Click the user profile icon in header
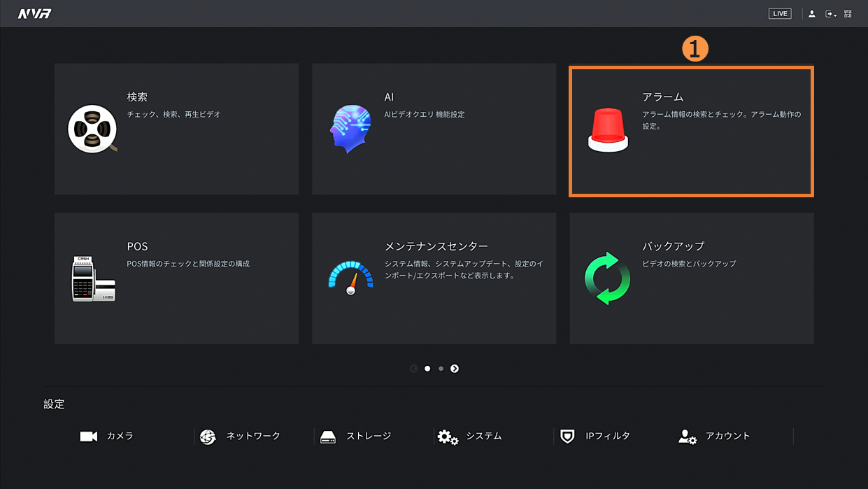 pos(811,14)
